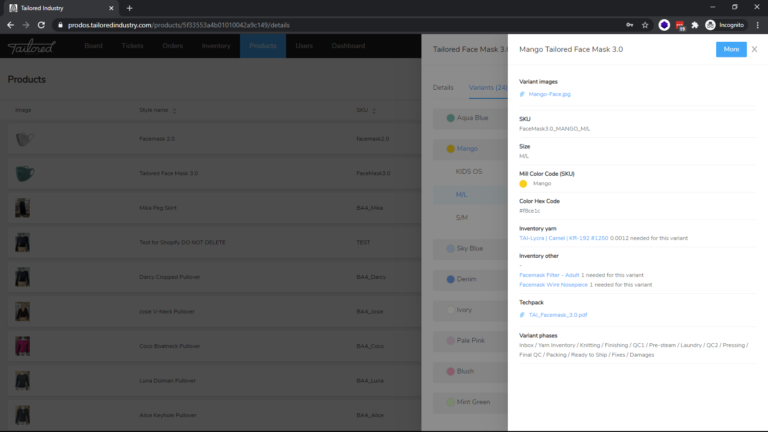
Task: Expand the Sky Blue variant group
Action: 469,248
